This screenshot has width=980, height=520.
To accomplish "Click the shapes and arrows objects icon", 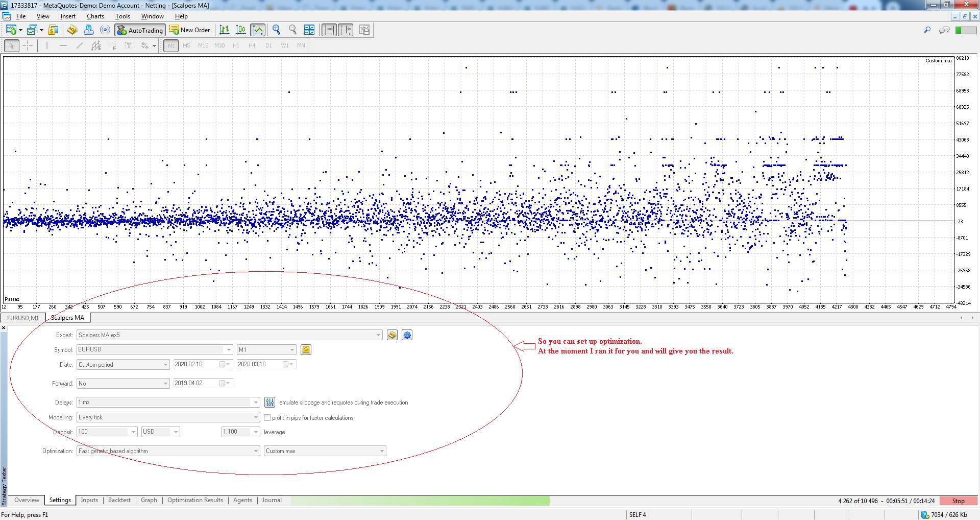I will click(145, 46).
